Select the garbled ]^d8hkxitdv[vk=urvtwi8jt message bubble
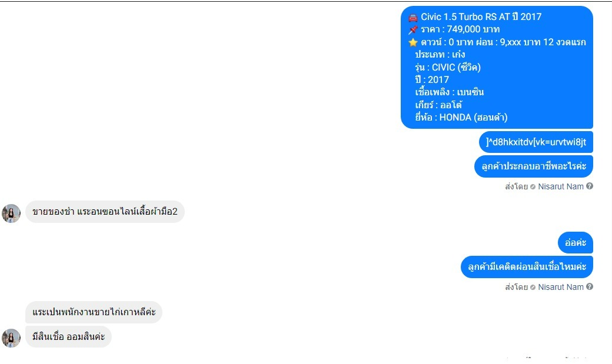 click(536, 142)
